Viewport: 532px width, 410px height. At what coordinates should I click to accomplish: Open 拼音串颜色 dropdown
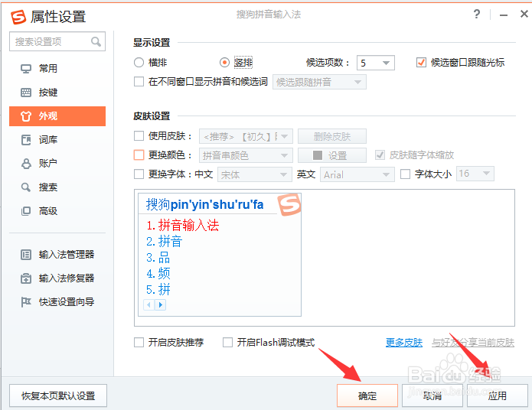[x=246, y=155]
